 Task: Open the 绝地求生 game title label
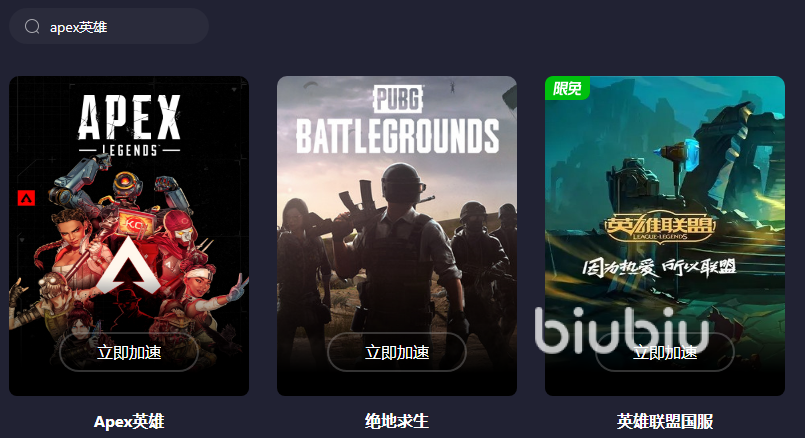coord(397,422)
